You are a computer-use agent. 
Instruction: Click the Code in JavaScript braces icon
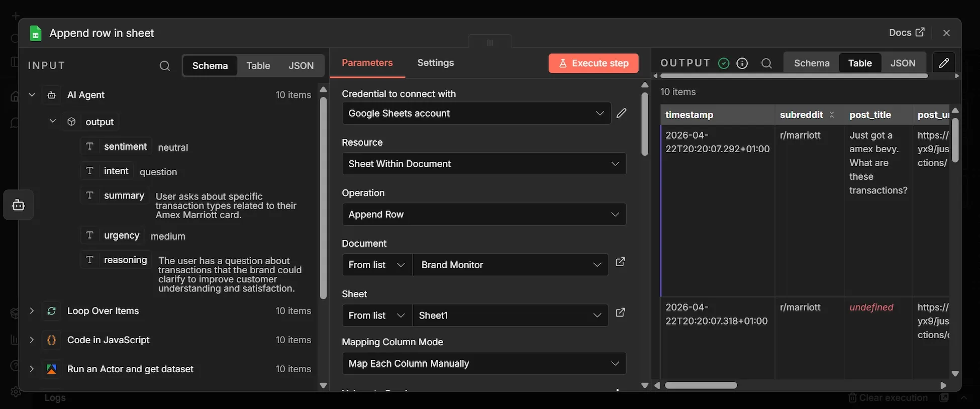51,340
